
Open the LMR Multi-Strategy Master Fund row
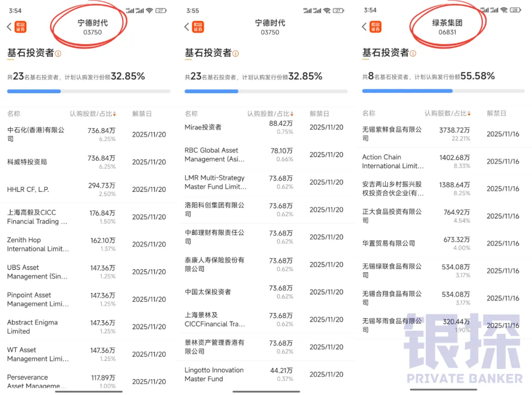266,182
